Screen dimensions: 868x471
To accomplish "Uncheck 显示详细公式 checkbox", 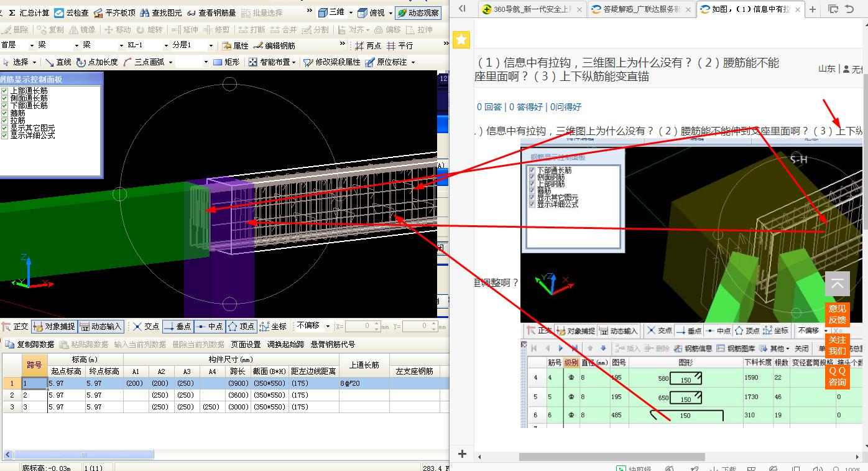I will 5,135.
